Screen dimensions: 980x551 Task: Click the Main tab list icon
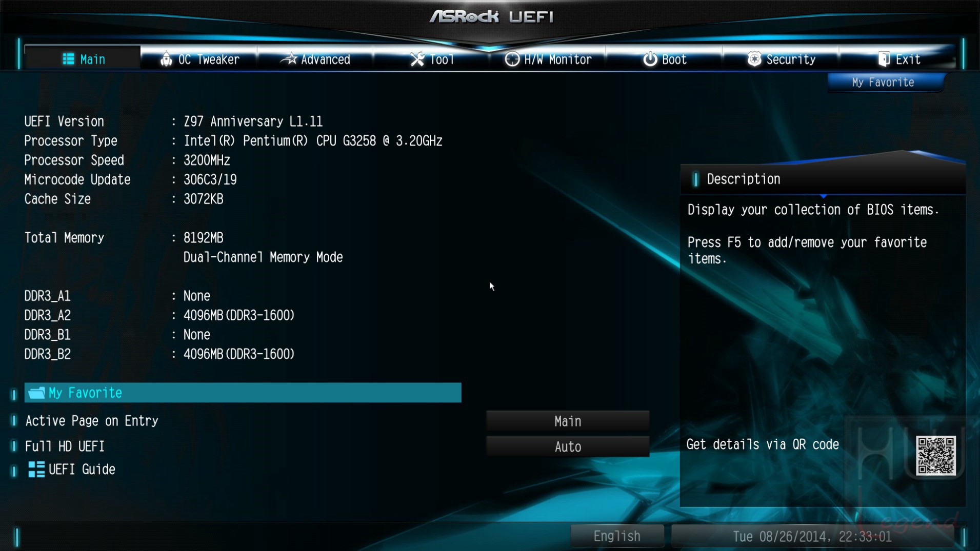click(x=68, y=59)
